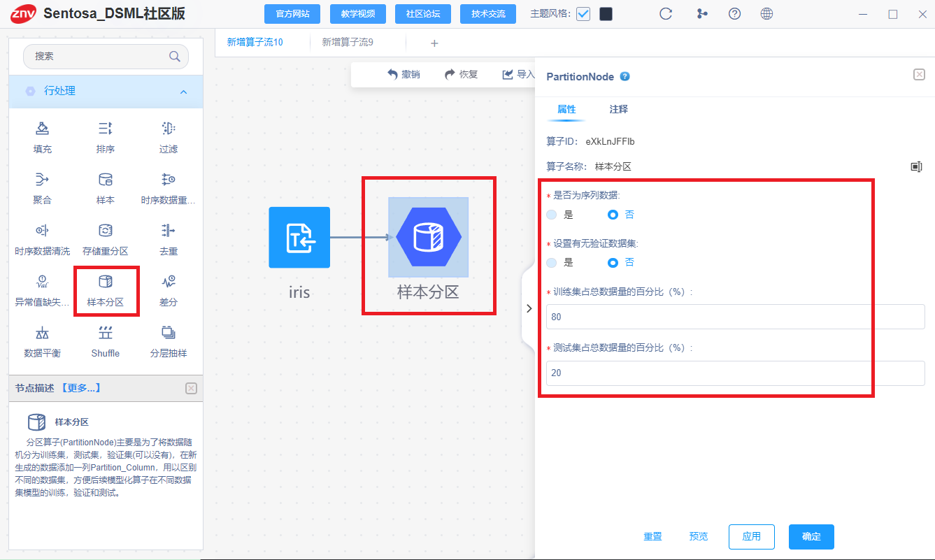Select the 存储重分区 operator icon
Image resolution: width=935 pixels, height=560 pixels.
point(105,230)
